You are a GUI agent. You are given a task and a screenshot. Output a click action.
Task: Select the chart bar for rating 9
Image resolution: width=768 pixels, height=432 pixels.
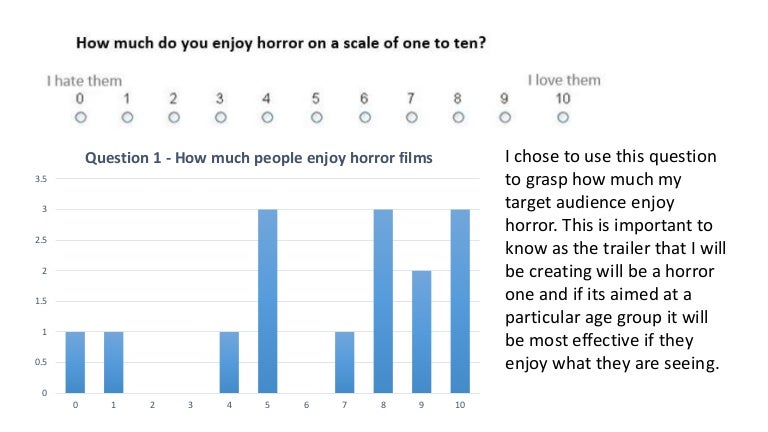[x=422, y=331]
